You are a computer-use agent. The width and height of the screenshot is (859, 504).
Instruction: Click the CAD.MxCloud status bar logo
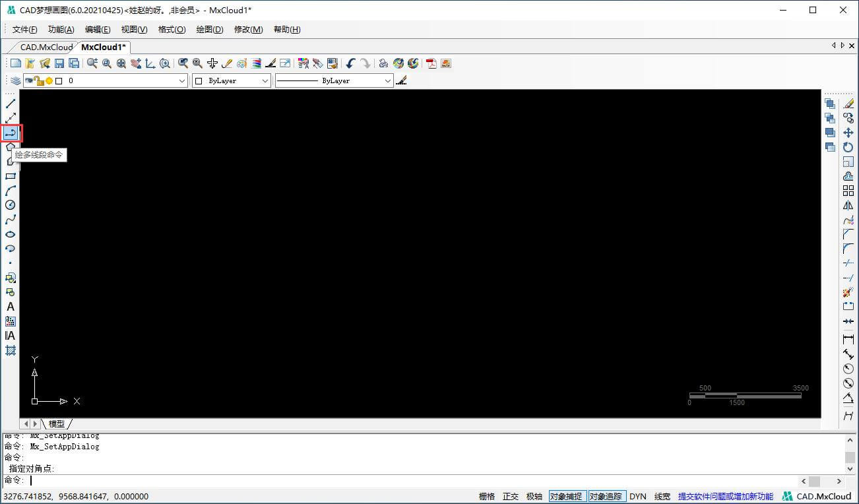[x=817, y=496]
